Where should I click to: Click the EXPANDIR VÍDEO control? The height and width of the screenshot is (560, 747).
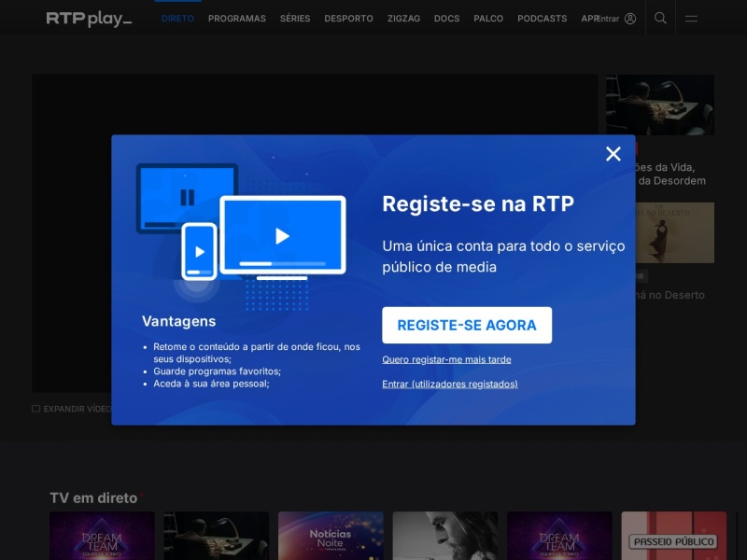pos(72,409)
